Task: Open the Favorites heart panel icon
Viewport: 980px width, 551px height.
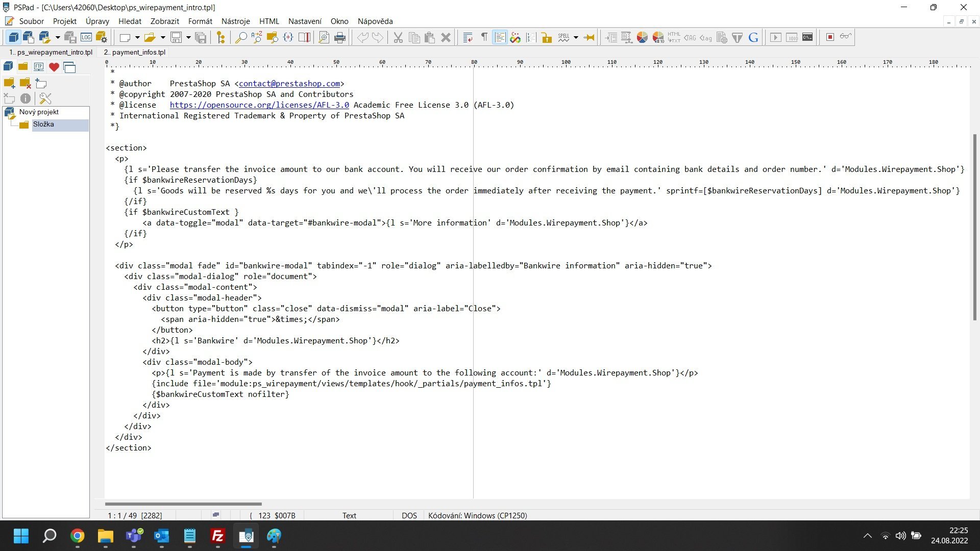Action: click(x=54, y=67)
